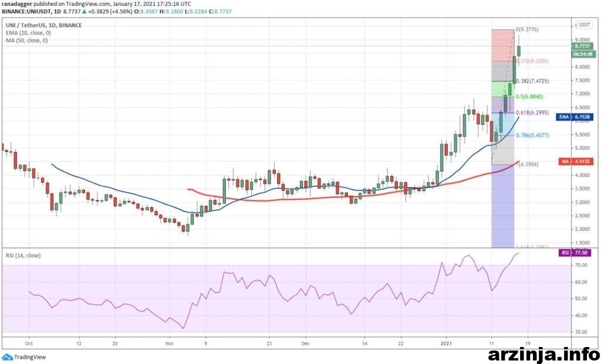
Task: Click the current price 8.7737 label
Action: tap(582, 46)
